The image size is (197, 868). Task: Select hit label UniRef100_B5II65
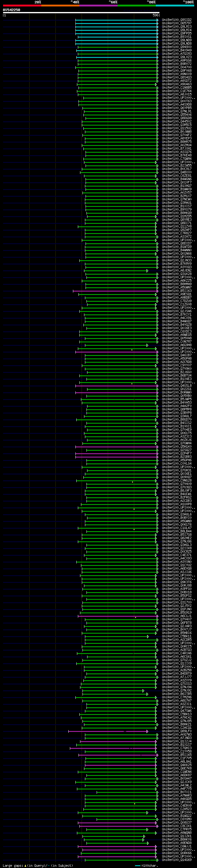177,755
